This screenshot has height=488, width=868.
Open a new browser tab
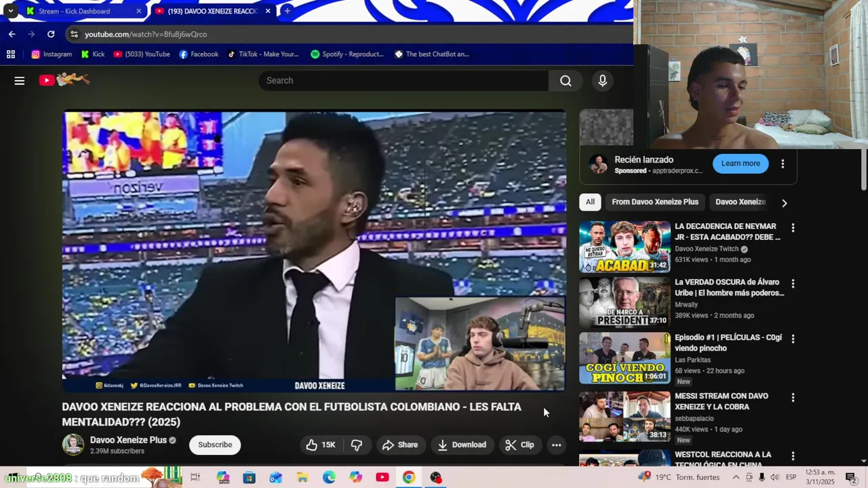tap(288, 11)
